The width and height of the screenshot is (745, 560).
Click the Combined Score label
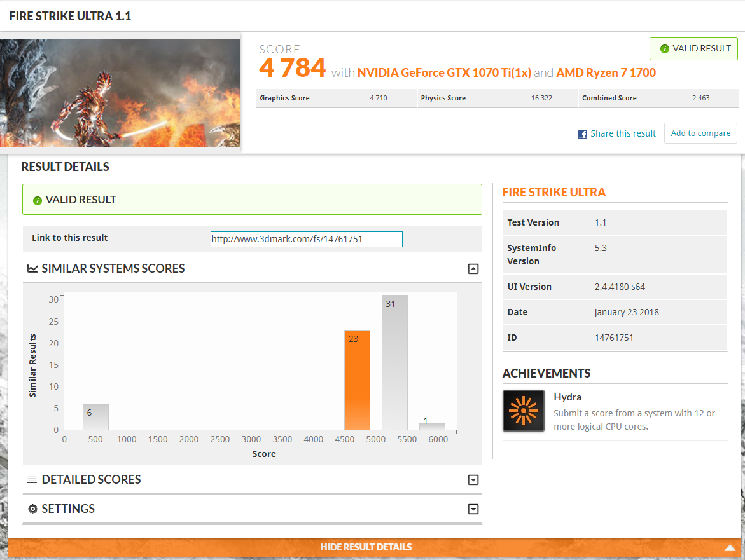coord(609,99)
